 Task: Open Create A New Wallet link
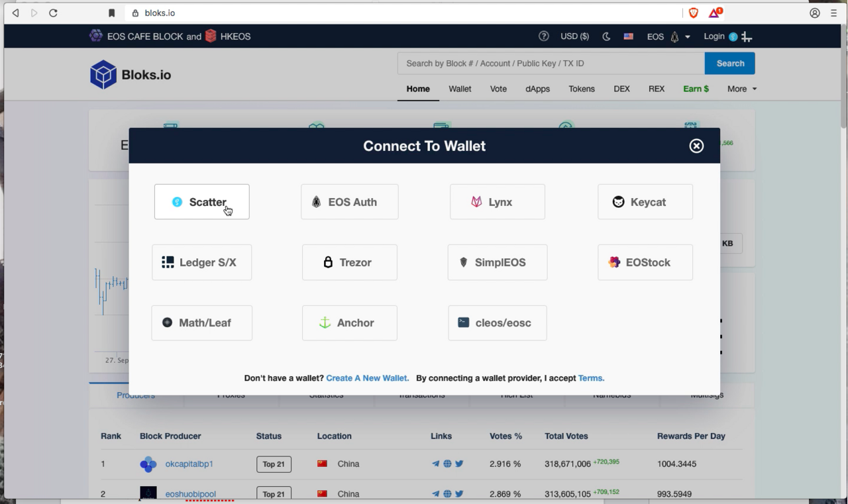click(367, 378)
